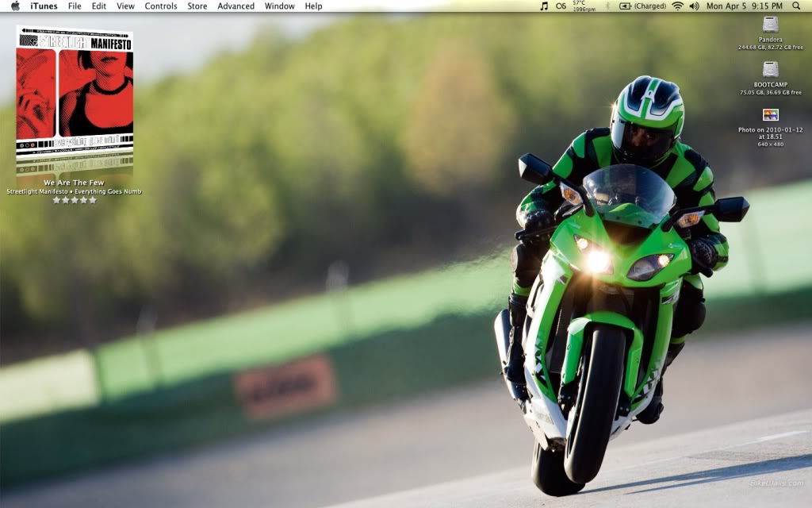Click the date and time clock
812x508 pixels.
744,6
